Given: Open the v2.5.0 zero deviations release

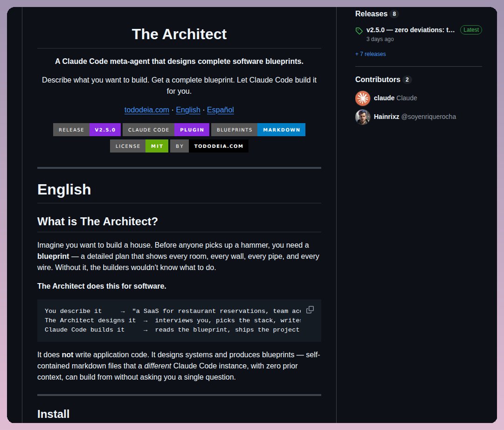Looking at the screenshot, I should (x=410, y=30).
